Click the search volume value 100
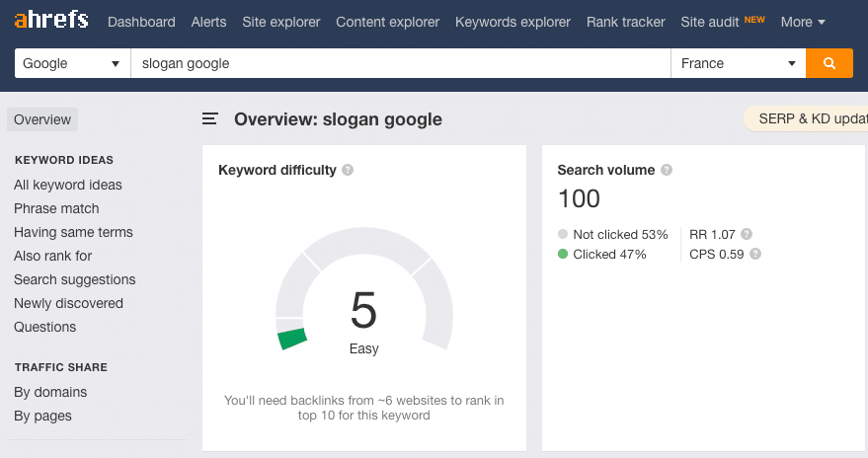Screen dimensions: 868x458 click(x=579, y=198)
